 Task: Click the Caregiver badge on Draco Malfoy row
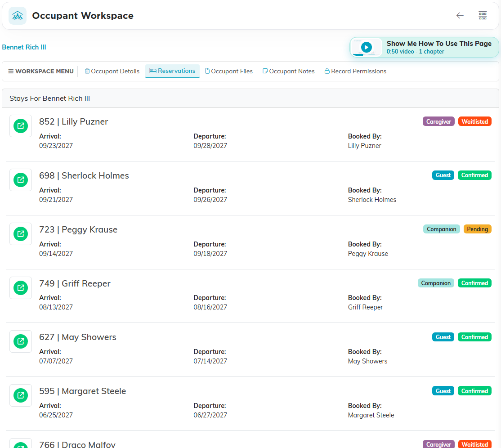pyautogui.click(x=438, y=444)
